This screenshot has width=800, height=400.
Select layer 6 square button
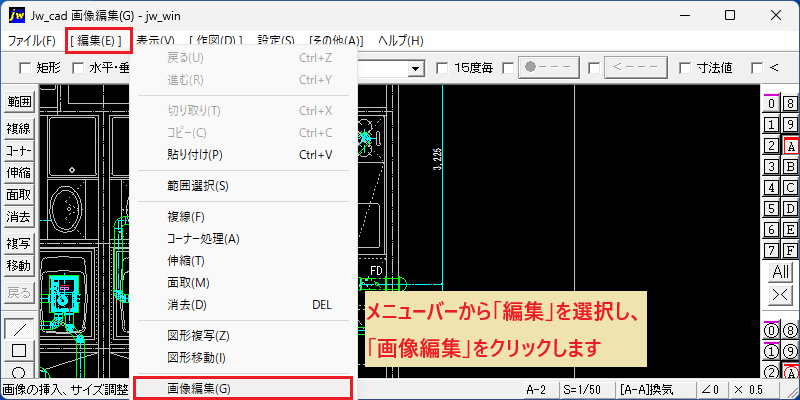771,230
